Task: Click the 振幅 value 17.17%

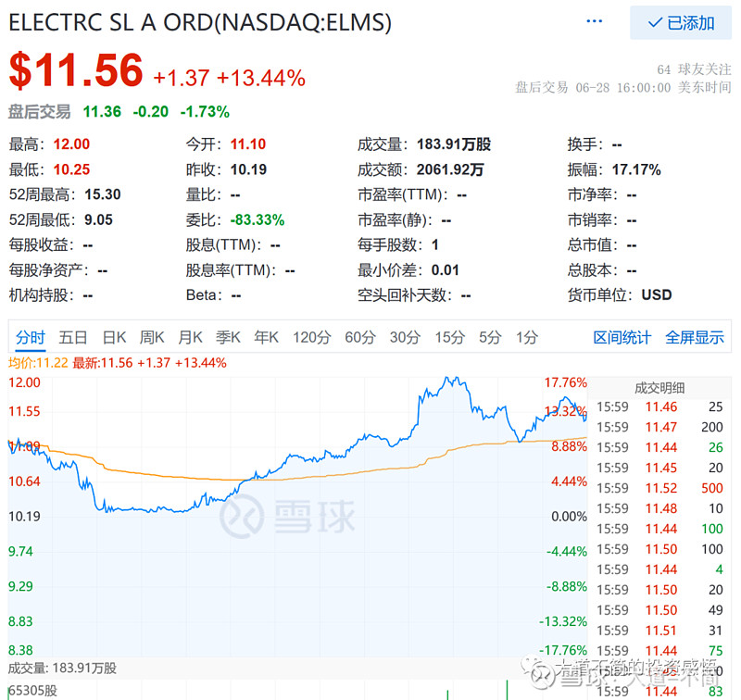Action: tap(636, 169)
